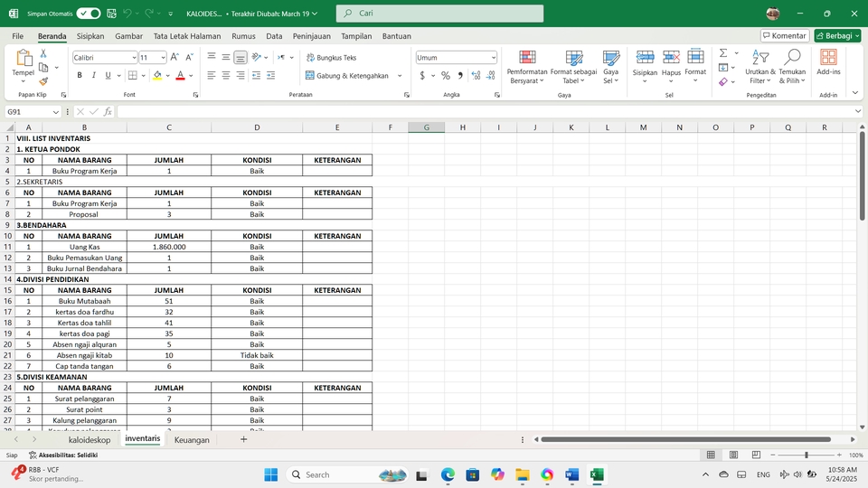Select cell containing Uang Kas
Screen dimensions: 868x488
[x=84, y=247]
